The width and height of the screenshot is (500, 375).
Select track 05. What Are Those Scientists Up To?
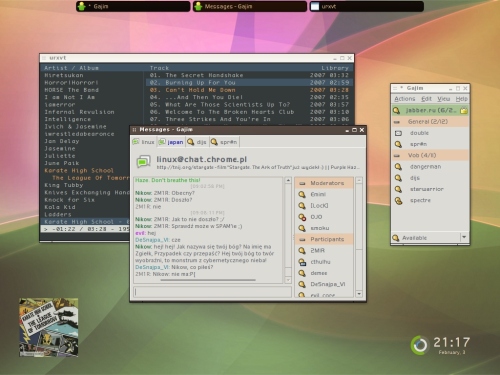(x=249, y=105)
